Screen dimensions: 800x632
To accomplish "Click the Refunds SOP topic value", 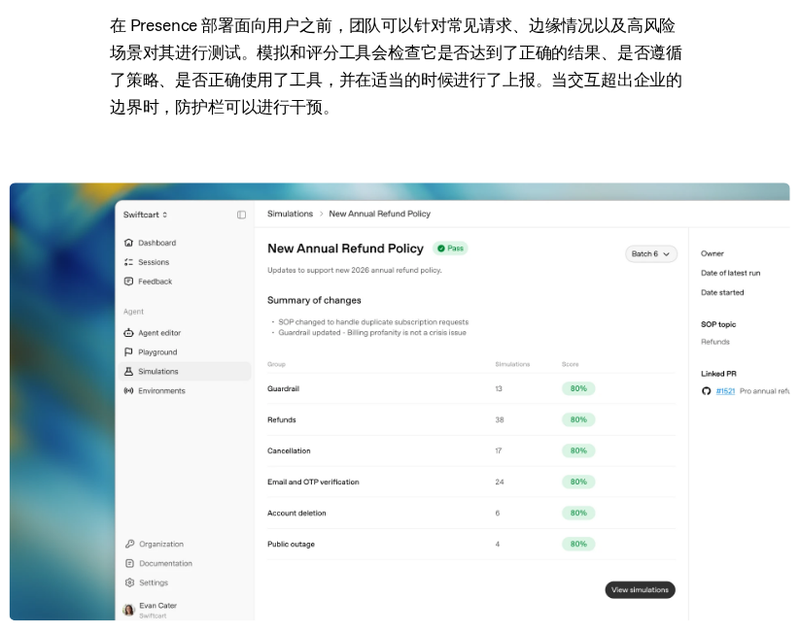I will (x=715, y=342).
